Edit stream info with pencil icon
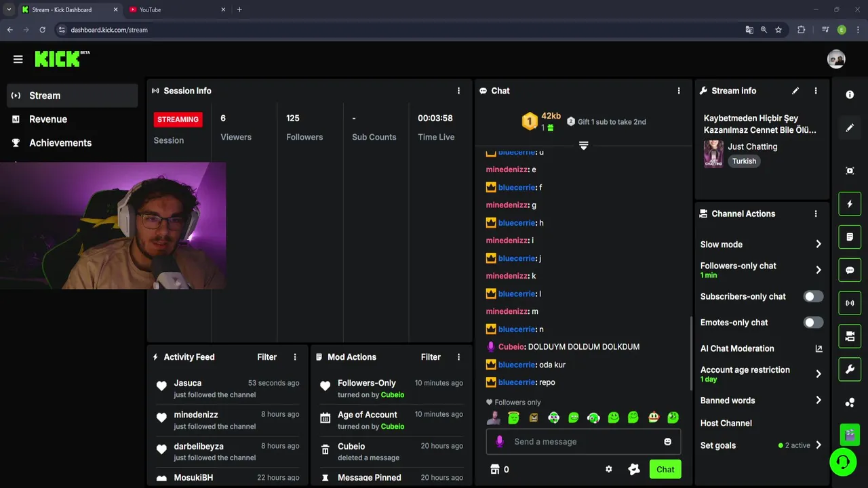This screenshot has width=868, height=488. point(795,91)
